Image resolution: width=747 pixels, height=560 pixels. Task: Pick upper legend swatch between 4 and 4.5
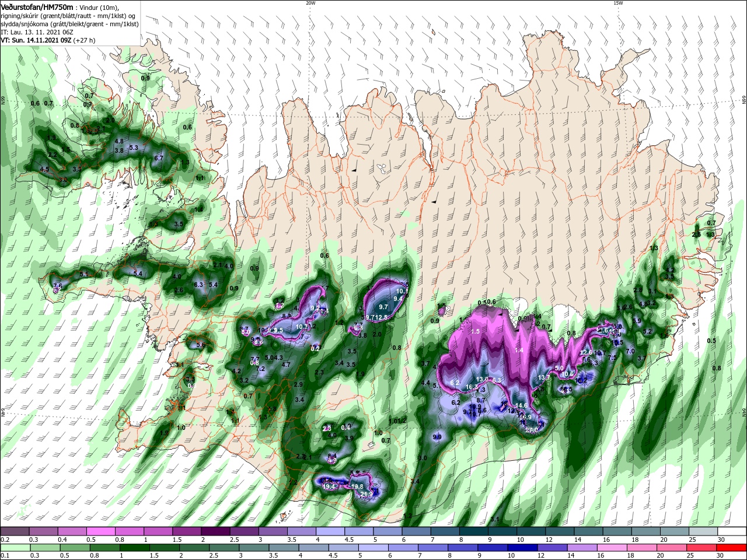(331, 531)
